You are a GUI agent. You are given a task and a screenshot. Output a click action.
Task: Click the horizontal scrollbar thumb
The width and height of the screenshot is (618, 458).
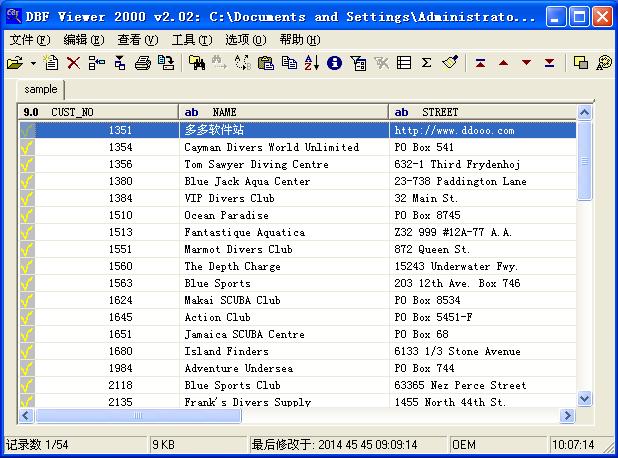[x=138, y=415]
